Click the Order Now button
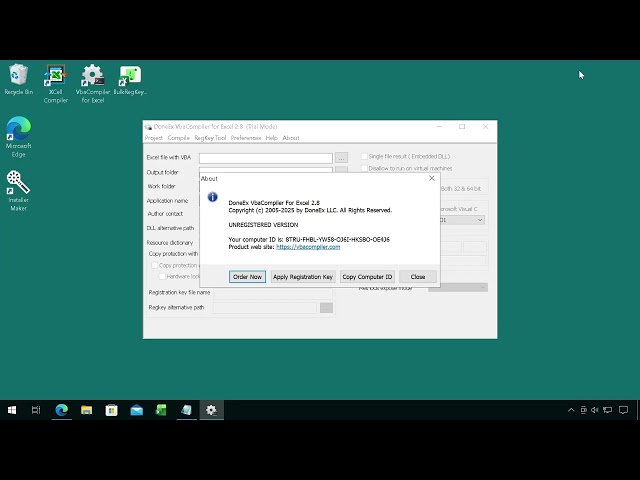The height and width of the screenshot is (480, 640). 247,277
